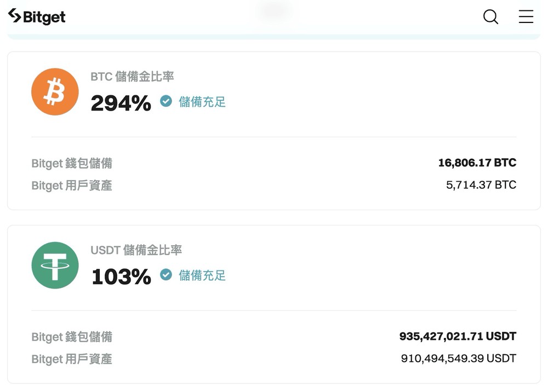Click the 5,714.37 BTC user assets value

tap(481, 185)
